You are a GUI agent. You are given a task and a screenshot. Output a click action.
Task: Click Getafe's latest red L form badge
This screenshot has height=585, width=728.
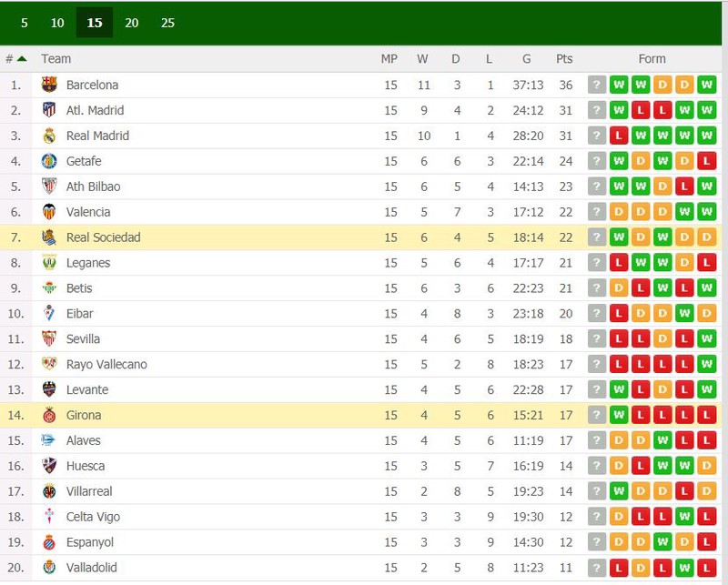click(x=707, y=161)
